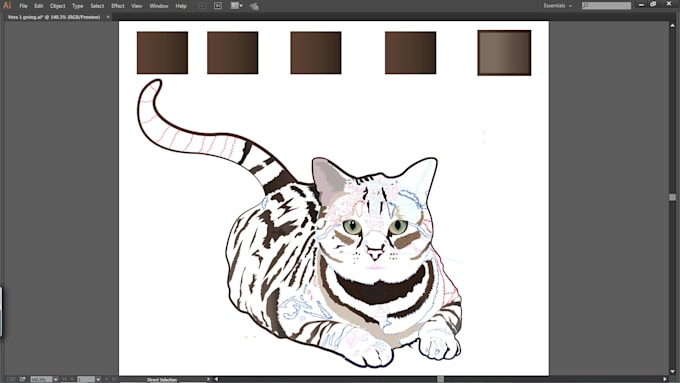680x383 pixels.
Task: Click the Go to Bridge icon
Action: 218,6
